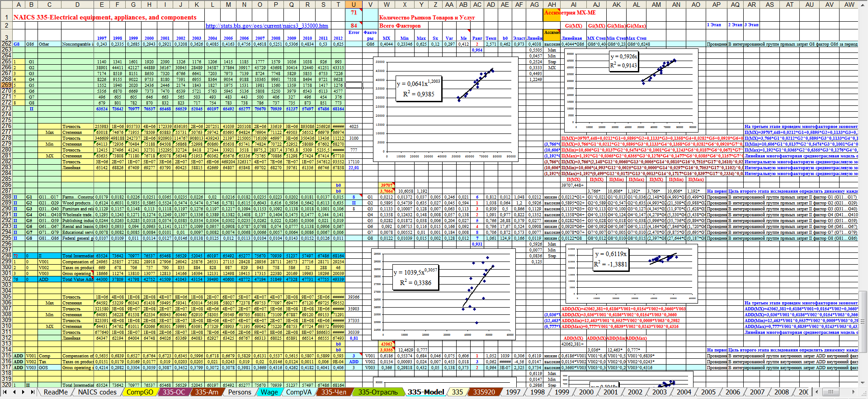Screen dimensions: 868x399
Task: Select the yellow CompGO sheet tab
Action: point(139,392)
